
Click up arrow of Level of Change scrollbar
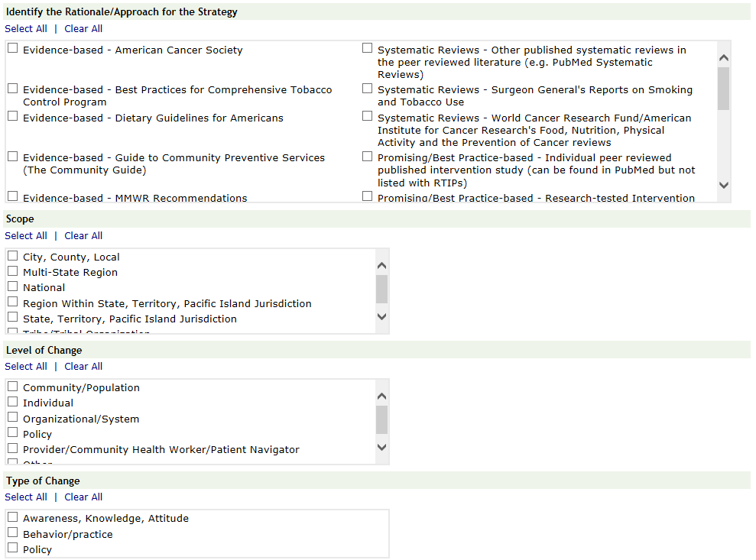382,397
